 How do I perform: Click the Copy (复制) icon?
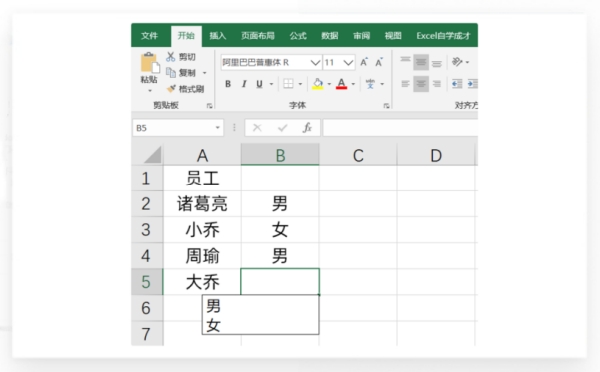171,72
